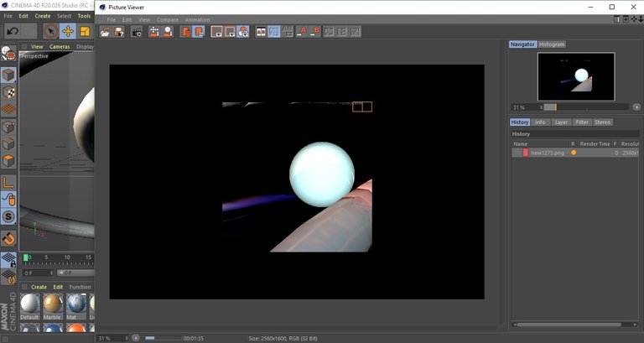644x343 pixels.
Task: Click the Make Editable icon in left sidebar
Action: pos(8,54)
